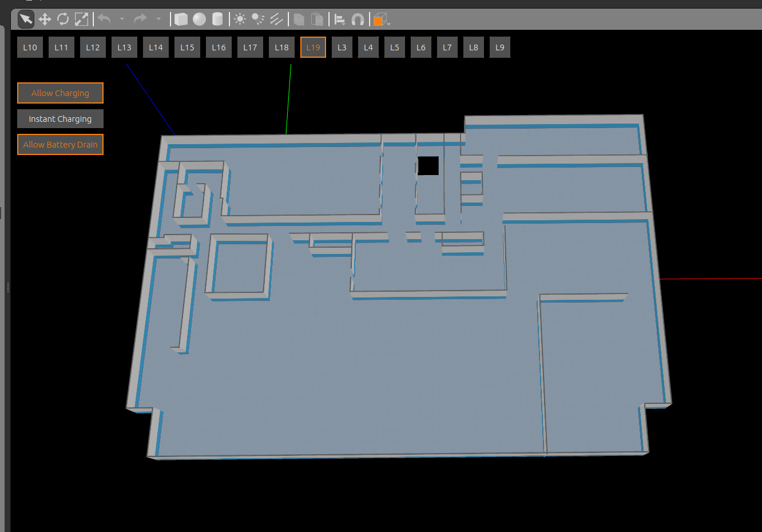Switch to level L7
This screenshot has height=532, width=762.
(x=447, y=47)
